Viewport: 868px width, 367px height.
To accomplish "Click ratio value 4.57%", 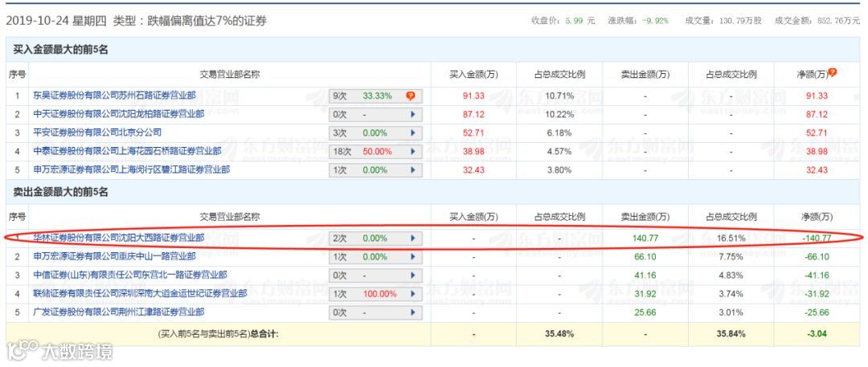I will point(559,151).
